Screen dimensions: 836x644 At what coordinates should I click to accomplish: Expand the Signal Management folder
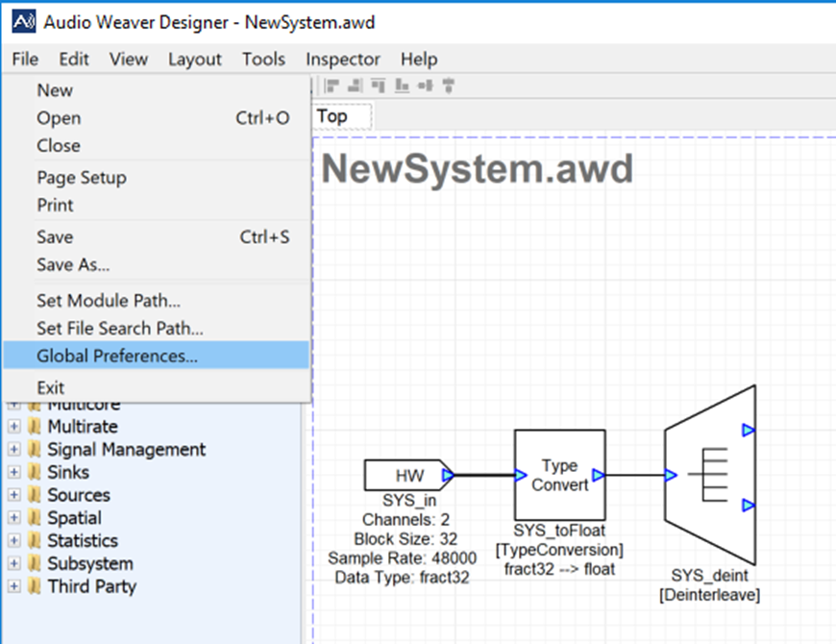click(13, 450)
